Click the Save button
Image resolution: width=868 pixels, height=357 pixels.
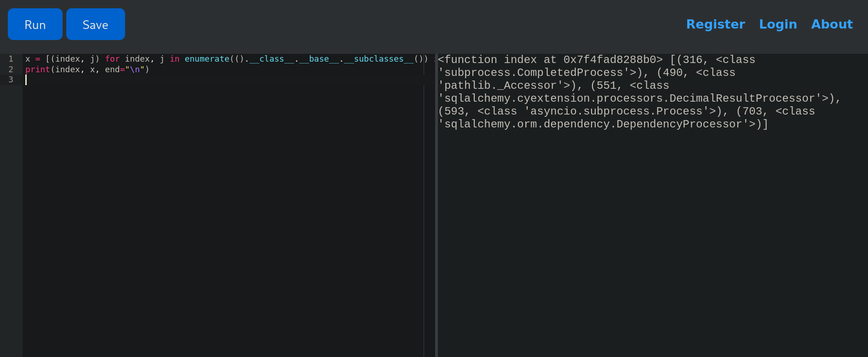(96, 24)
